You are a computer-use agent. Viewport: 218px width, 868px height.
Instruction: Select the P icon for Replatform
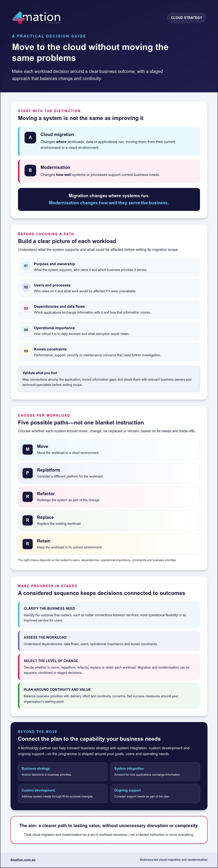[x=28, y=473]
